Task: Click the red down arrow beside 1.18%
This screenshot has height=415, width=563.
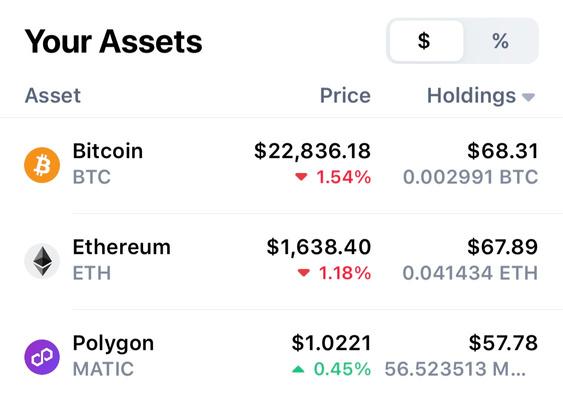Action: click(x=304, y=273)
